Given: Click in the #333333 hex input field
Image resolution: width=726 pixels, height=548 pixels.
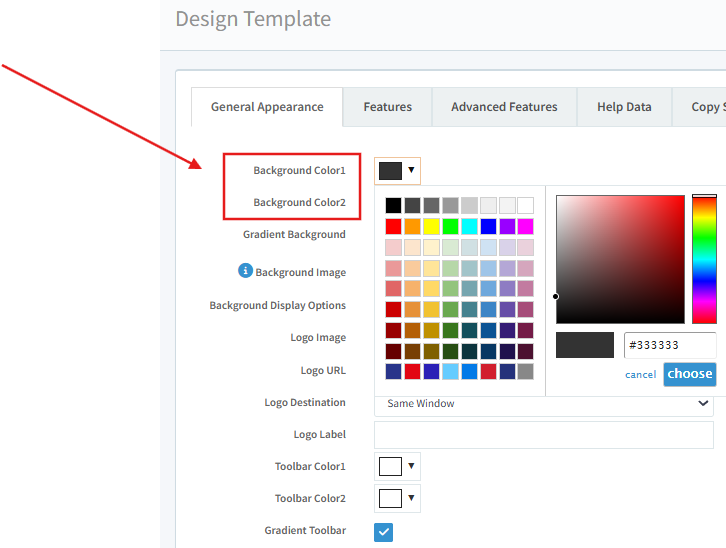Looking at the screenshot, I should [x=669, y=346].
